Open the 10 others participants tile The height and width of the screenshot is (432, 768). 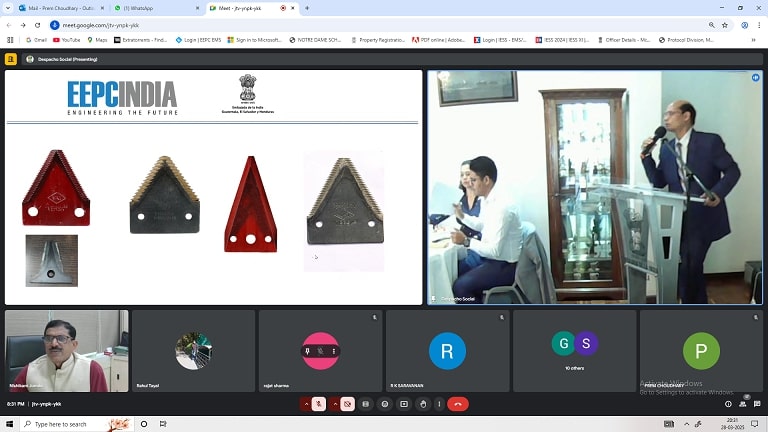pyautogui.click(x=575, y=351)
